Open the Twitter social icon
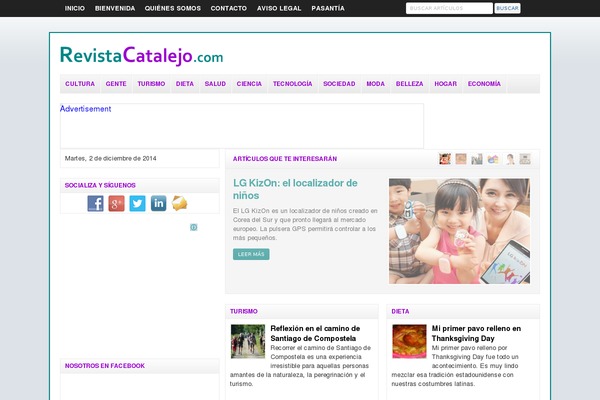 (x=137, y=203)
